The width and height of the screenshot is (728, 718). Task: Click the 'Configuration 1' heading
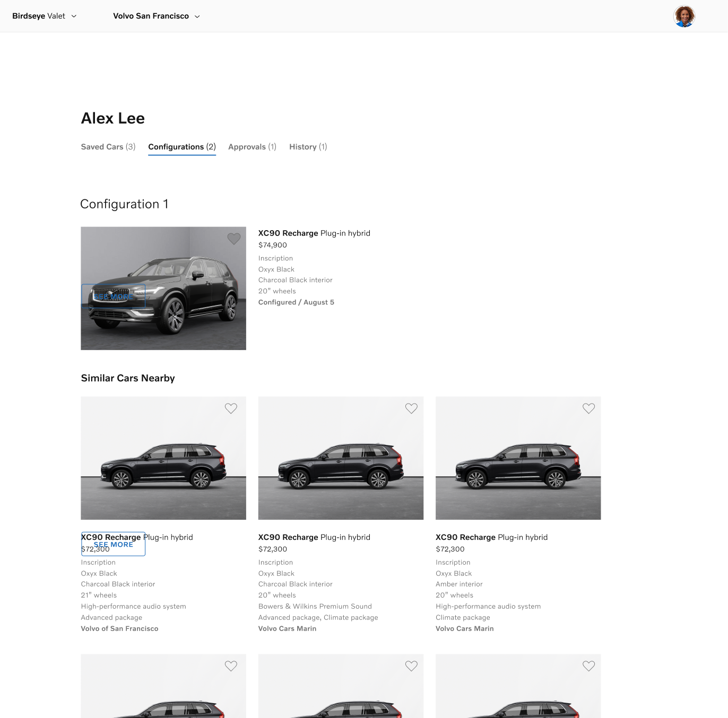point(124,204)
